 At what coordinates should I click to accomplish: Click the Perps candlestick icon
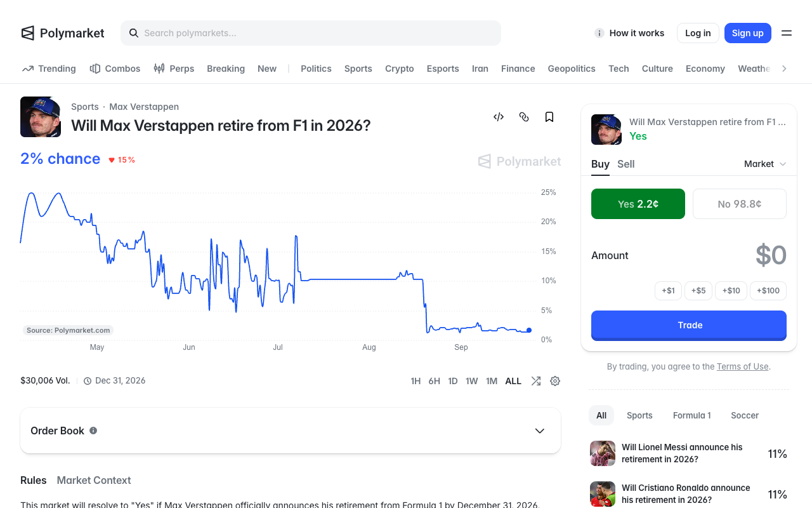click(x=159, y=69)
